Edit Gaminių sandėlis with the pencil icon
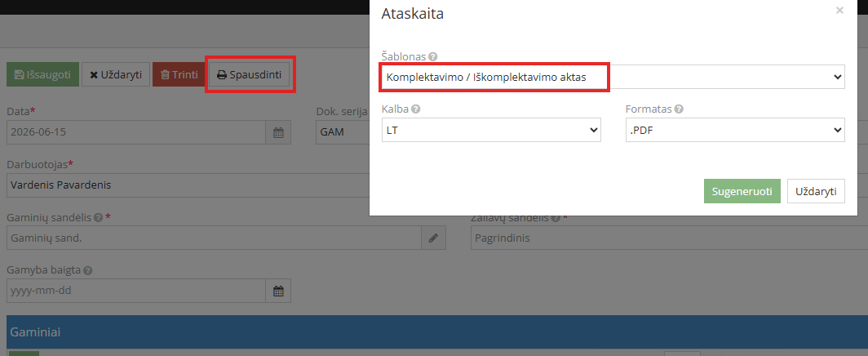868x356 pixels. click(433, 238)
